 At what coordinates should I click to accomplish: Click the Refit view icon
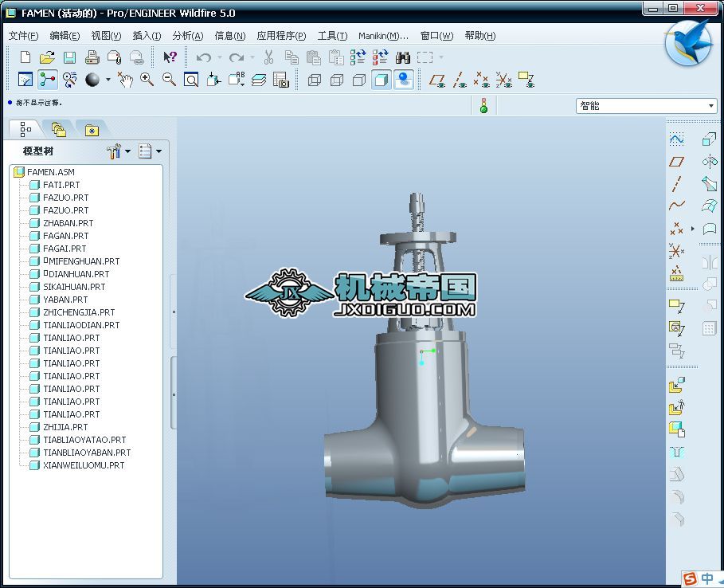(191, 80)
